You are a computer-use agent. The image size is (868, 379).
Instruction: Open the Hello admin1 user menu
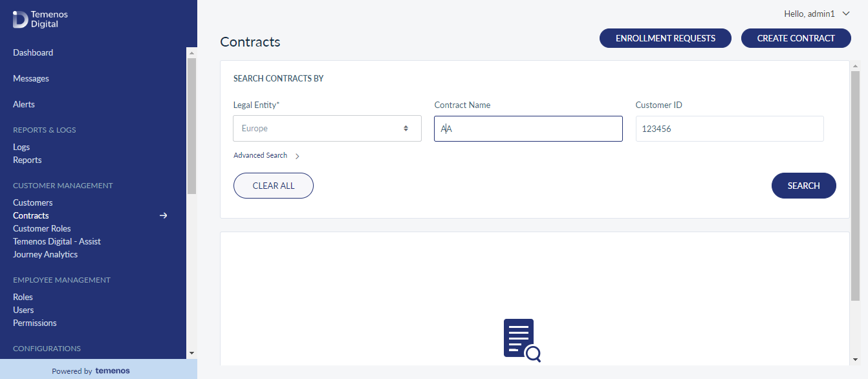point(816,14)
